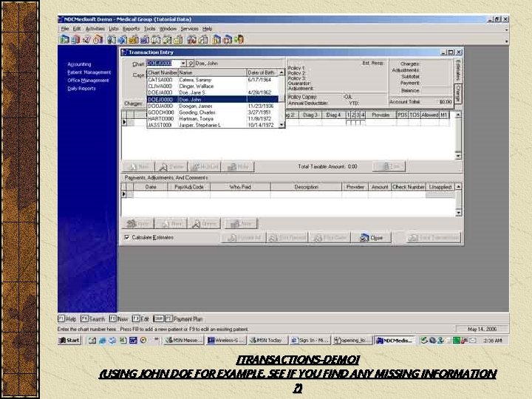Click the fourteenth toolbar icon
532x399 pixels.
point(216,40)
